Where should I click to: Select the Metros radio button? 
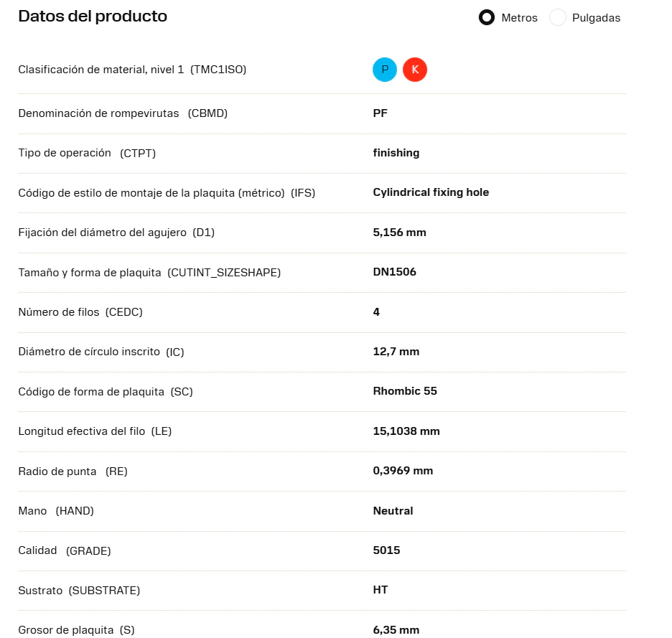coord(487,17)
